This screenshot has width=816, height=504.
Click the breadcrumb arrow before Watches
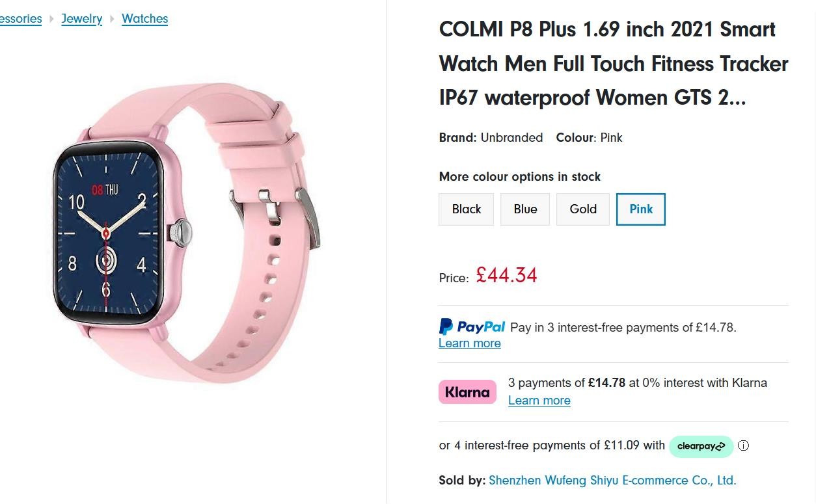(x=112, y=19)
